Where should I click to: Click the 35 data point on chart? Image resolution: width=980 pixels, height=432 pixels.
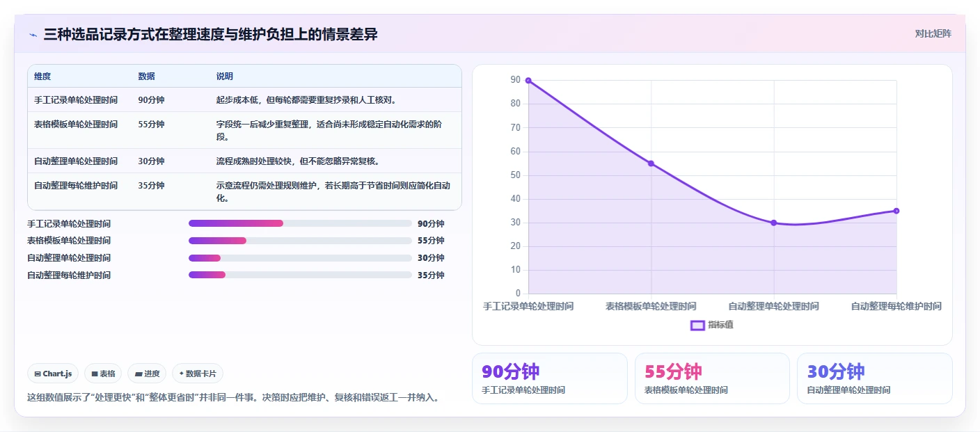[896, 211]
